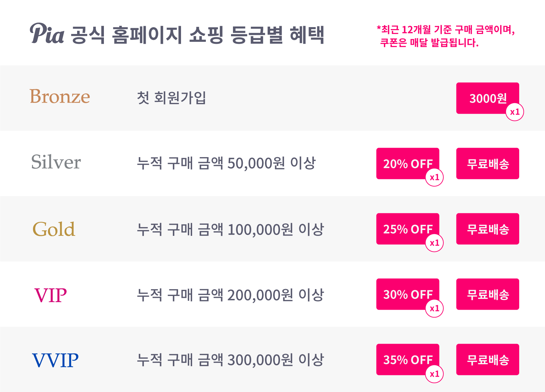Click the x1 count badge on the 3000원 coupon
545x392 pixels.
coord(515,112)
